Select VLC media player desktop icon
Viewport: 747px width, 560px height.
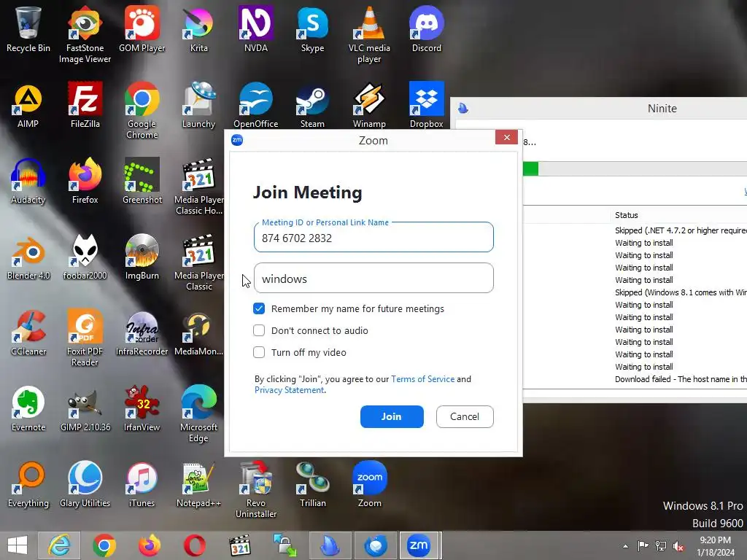tap(369, 34)
